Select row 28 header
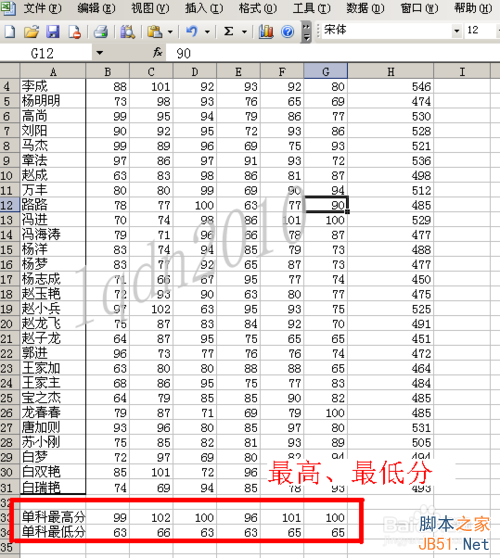Screen dimensions: 500x558 (10, 442)
